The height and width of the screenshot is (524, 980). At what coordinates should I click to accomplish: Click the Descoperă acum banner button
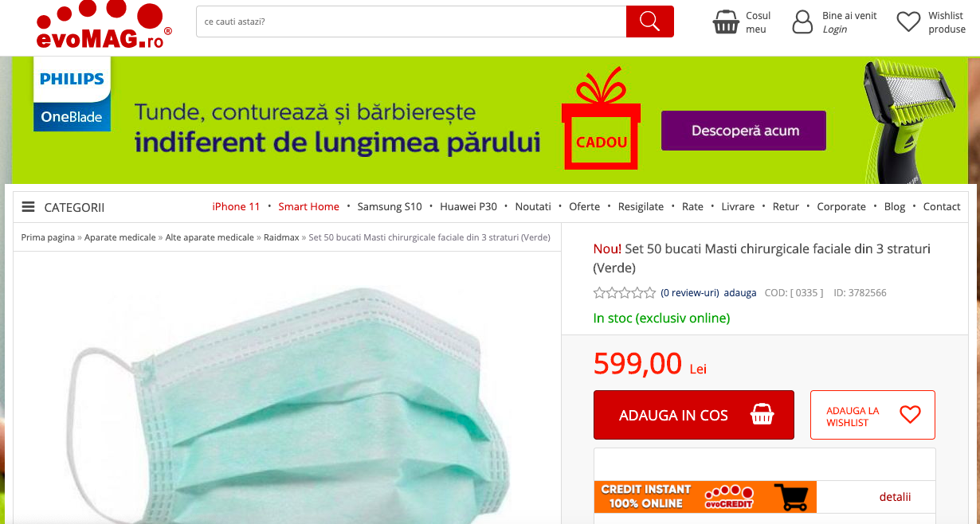pyautogui.click(x=743, y=131)
